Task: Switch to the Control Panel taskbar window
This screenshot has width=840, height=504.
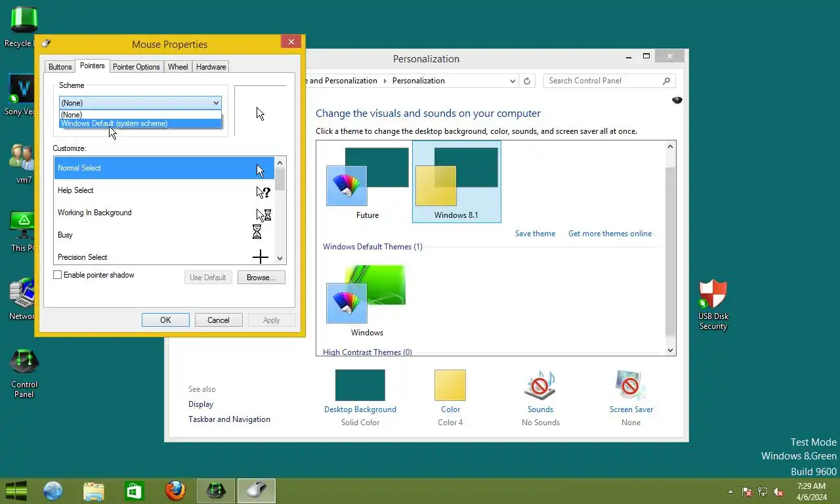Action: coord(216,491)
